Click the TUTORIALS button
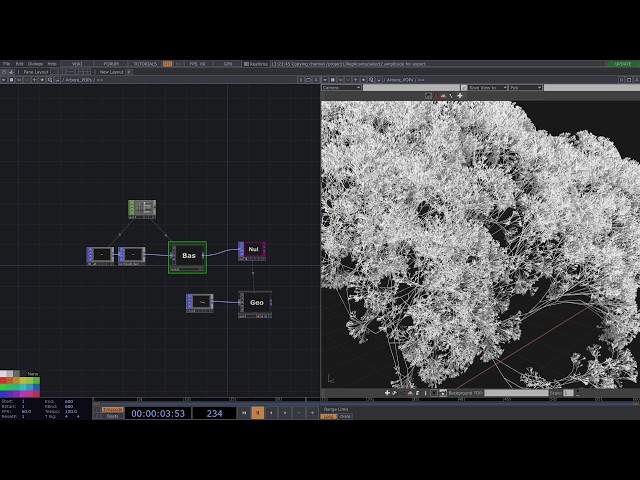 (x=145, y=64)
